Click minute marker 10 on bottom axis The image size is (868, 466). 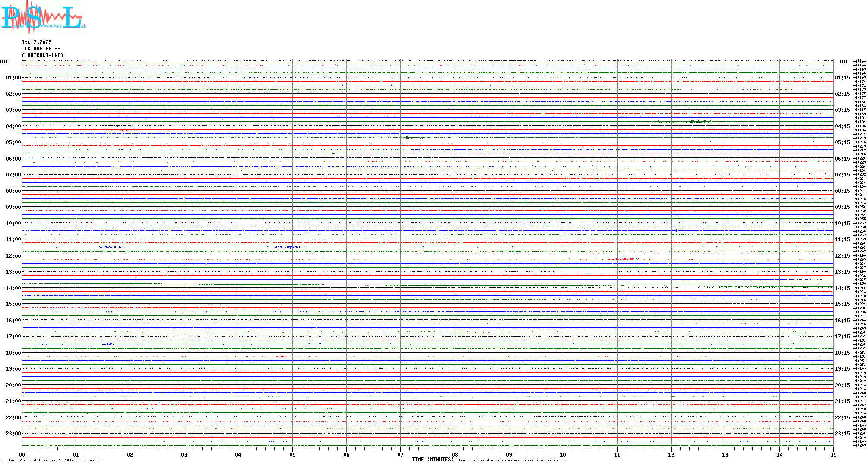[x=563, y=454]
